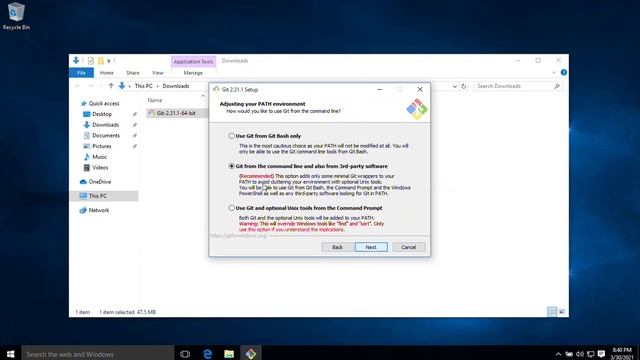Click the pin icon next to Documents

[x=135, y=136]
